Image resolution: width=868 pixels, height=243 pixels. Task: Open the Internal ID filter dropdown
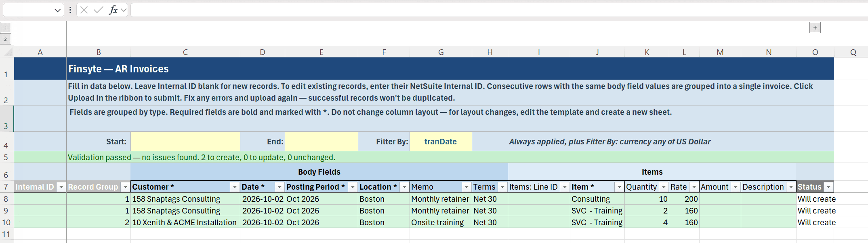click(61, 187)
